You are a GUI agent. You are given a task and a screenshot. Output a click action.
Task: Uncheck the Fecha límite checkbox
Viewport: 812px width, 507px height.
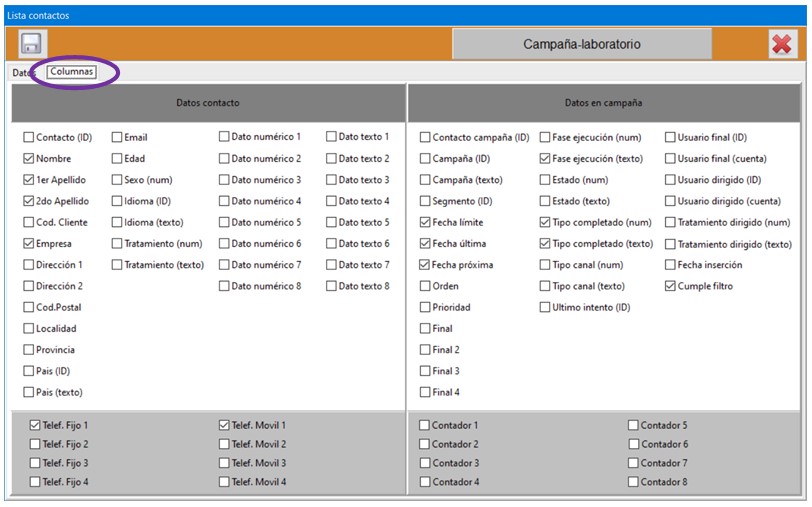coord(425,222)
